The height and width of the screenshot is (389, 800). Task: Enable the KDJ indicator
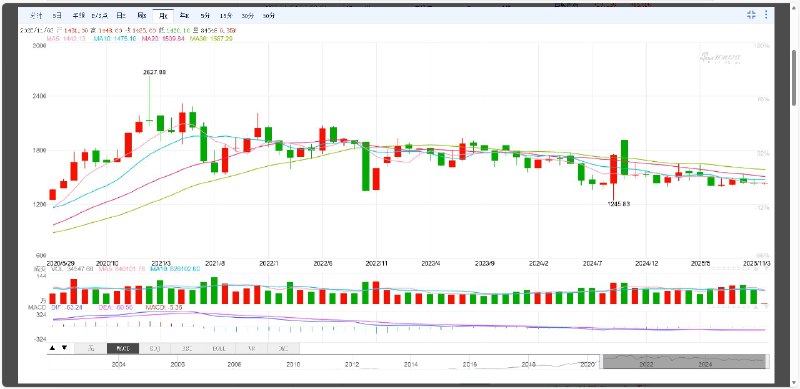click(155, 349)
